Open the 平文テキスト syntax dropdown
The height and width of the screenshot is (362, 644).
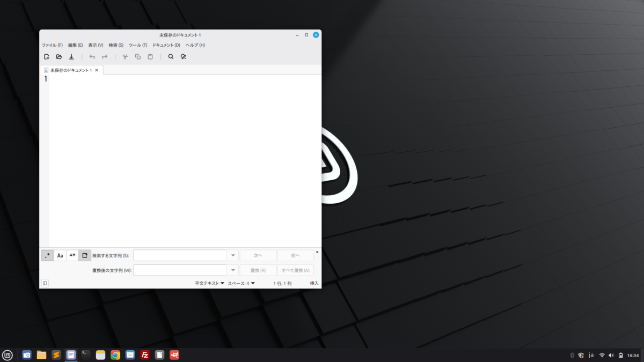tap(209, 283)
